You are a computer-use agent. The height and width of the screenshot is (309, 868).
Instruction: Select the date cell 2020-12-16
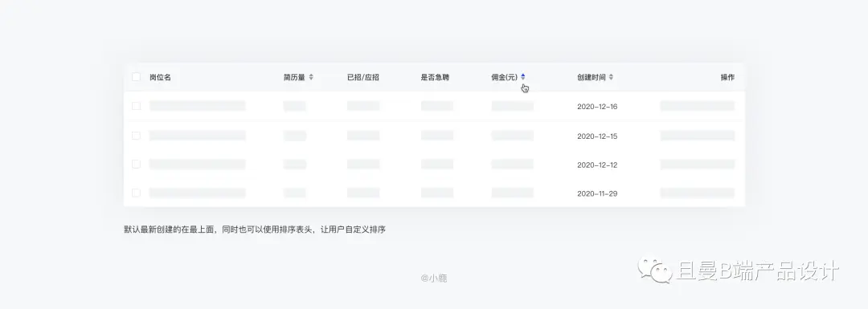(x=597, y=107)
